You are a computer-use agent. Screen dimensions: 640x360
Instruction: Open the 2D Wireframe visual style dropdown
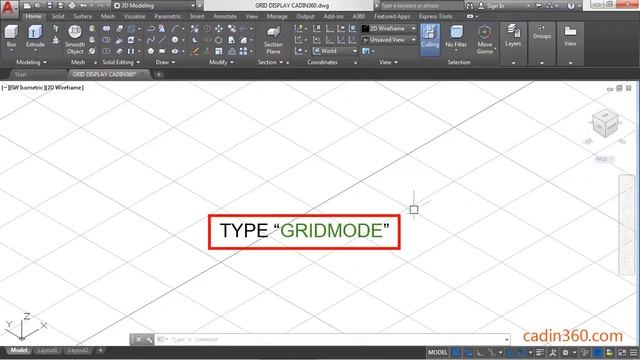[x=389, y=29]
